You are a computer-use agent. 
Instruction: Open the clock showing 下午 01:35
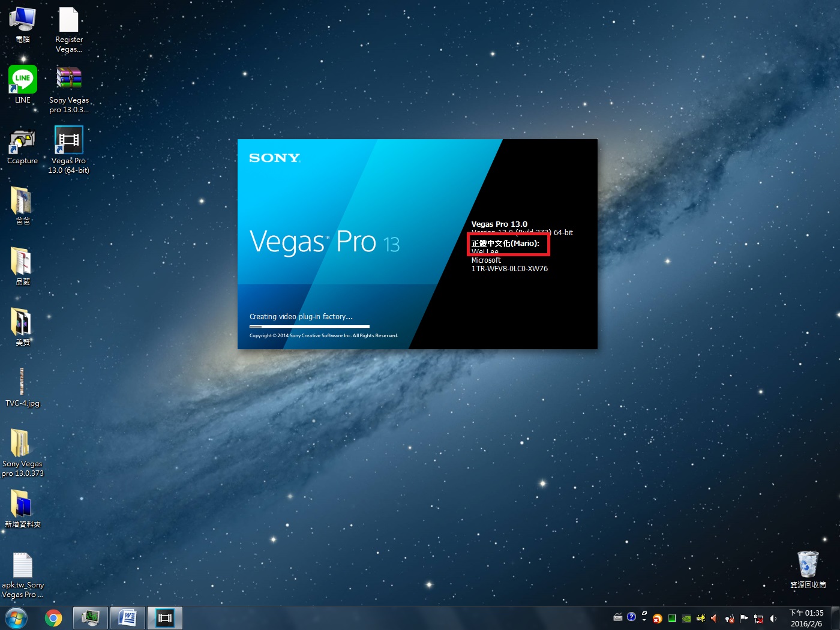pos(806,618)
